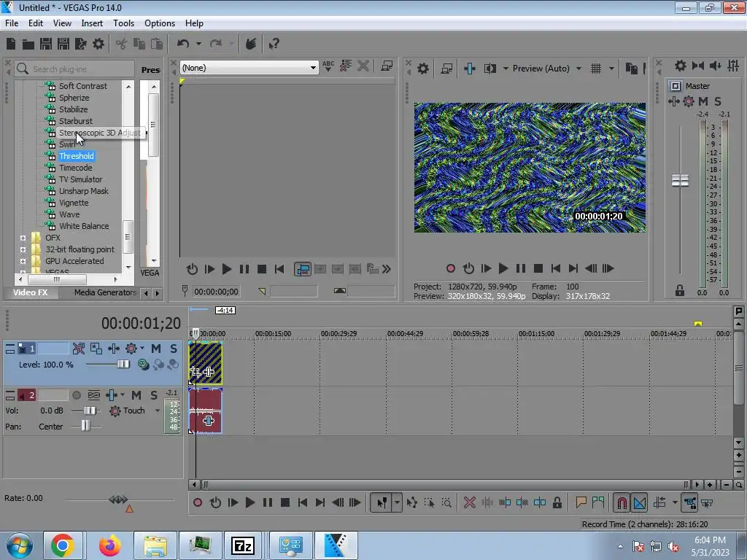
Task: Mute audio track 2 with M button
Action: point(136,395)
